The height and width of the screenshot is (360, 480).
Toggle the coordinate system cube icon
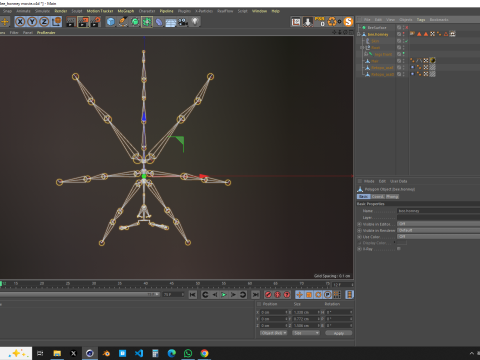tap(56, 22)
